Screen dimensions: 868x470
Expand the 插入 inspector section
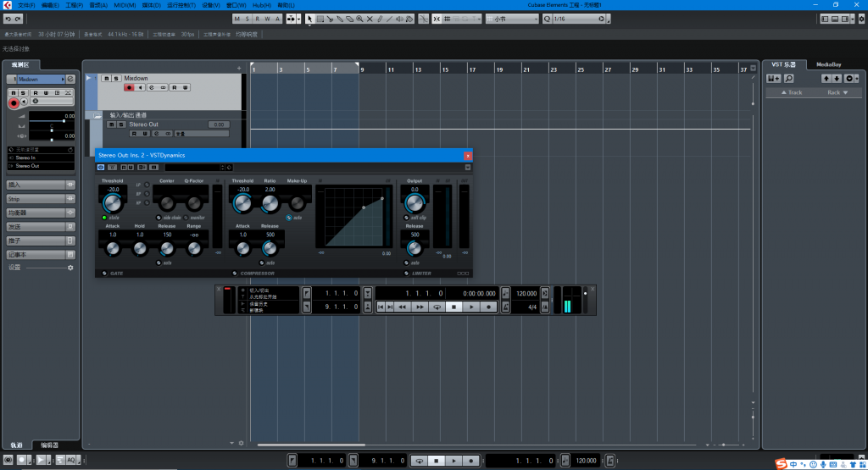click(41, 185)
